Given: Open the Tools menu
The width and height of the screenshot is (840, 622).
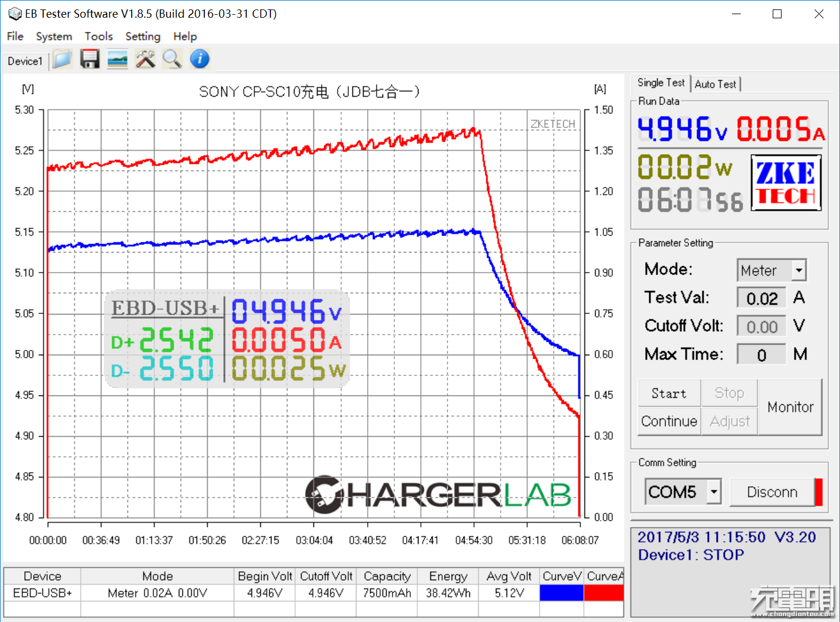Looking at the screenshot, I should coord(99,36).
